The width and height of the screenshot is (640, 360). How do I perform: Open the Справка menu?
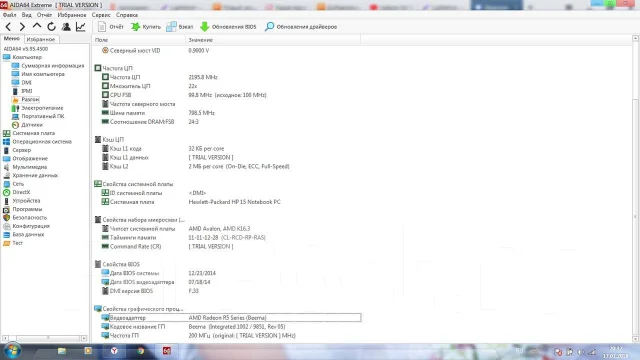click(x=127, y=15)
